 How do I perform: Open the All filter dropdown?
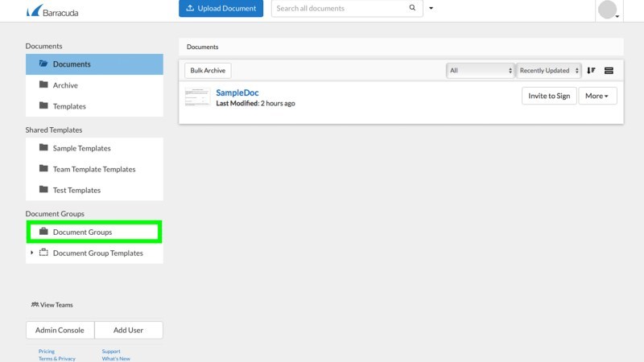click(x=481, y=71)
